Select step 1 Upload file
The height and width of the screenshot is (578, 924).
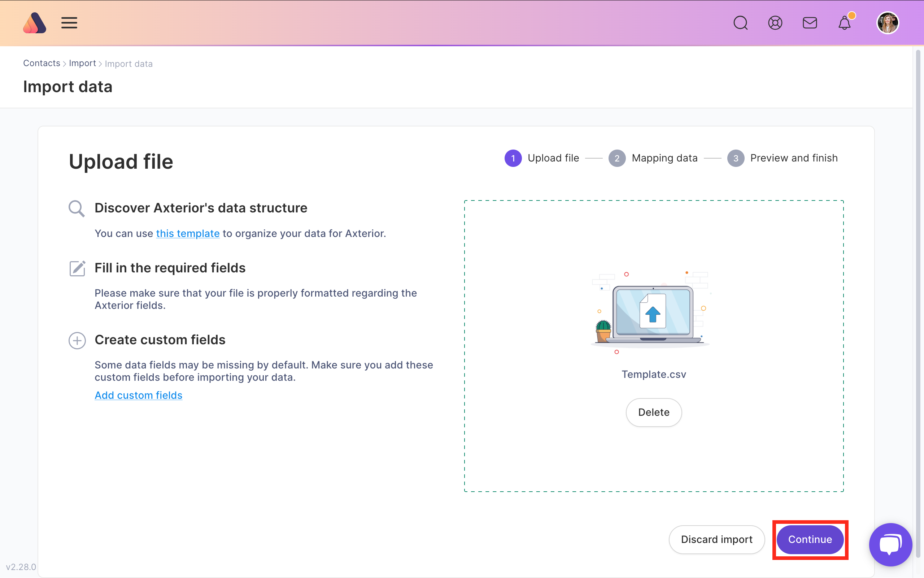tap(542, 158)
